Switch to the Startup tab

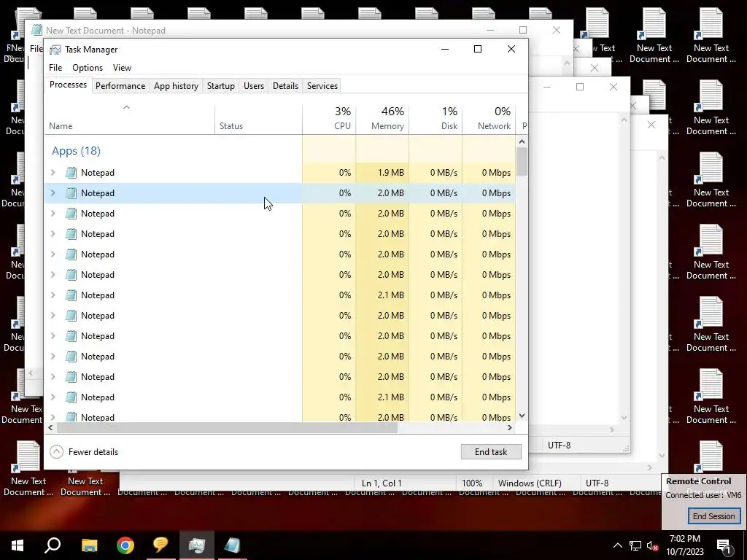[x=220, y=86]
